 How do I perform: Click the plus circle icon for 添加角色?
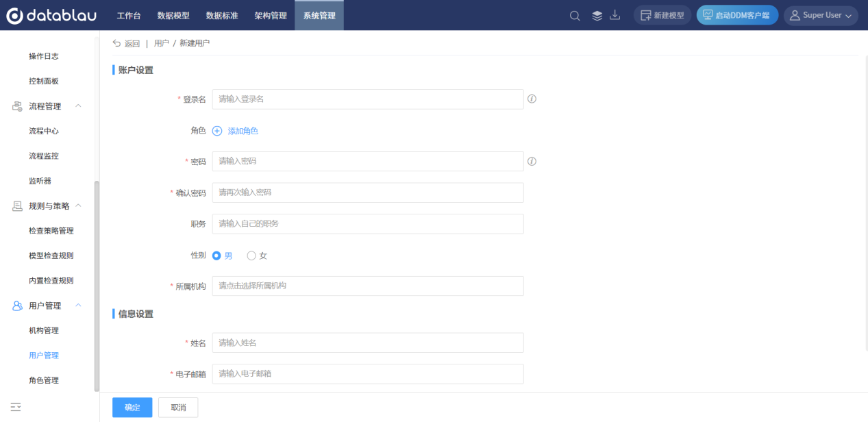click(x=217, y=131)
